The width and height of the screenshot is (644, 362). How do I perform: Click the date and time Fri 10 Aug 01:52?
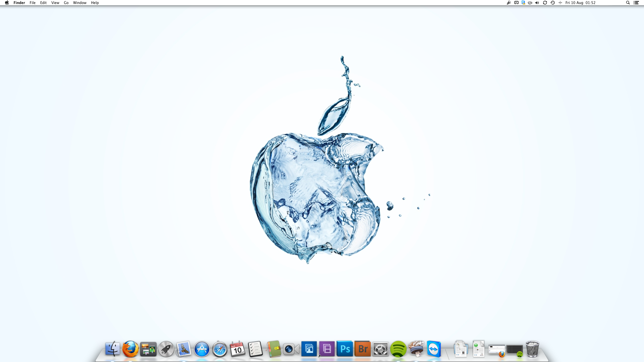click(x=581, y=3)
